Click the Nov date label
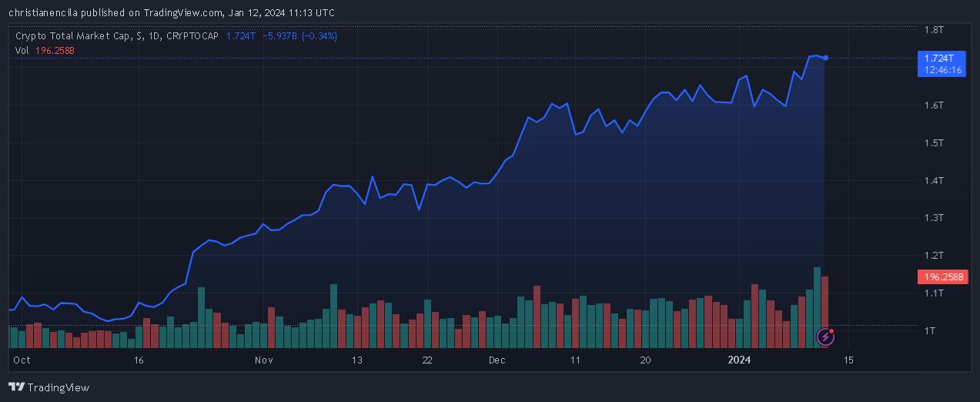980x402 pixels. pyautogui.click(x=264, y=360)
